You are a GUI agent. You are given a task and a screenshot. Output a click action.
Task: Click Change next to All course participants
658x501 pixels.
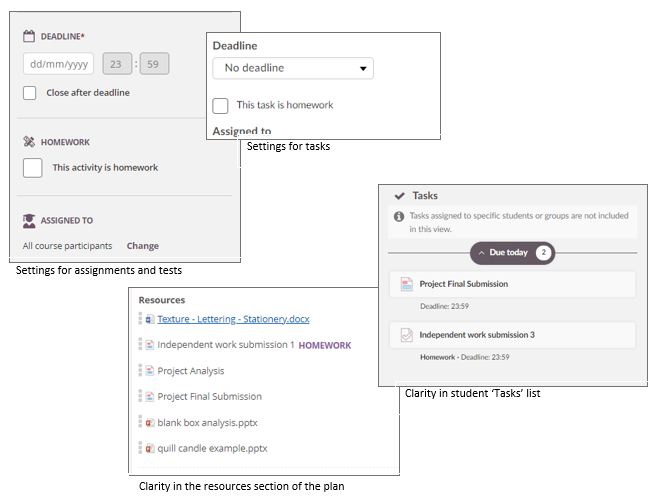coord(142,246)
